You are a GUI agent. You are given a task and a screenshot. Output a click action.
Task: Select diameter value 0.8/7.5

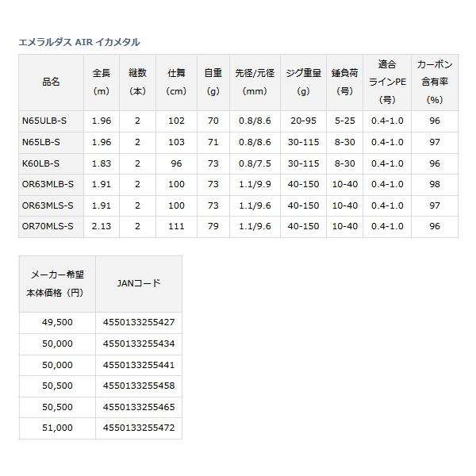[x=255, y=163]
